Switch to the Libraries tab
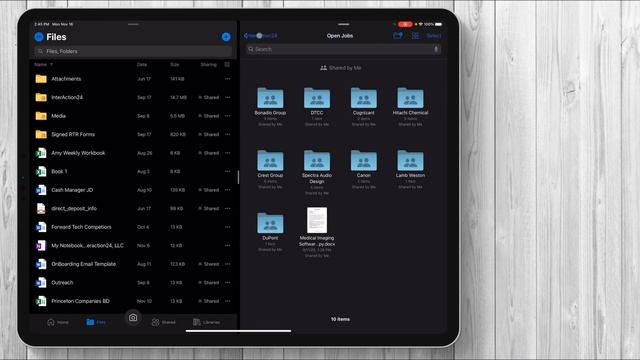Image resolution: width=640 pixels, height=360 pixels. coord(207,322)
